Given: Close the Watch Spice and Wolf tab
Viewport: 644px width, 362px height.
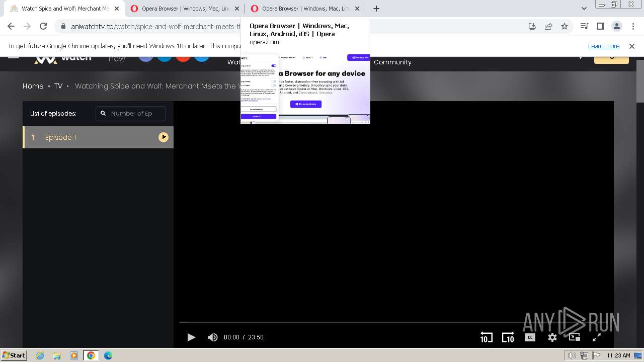Looking at the screenshot, I should (x=117, y=9).
